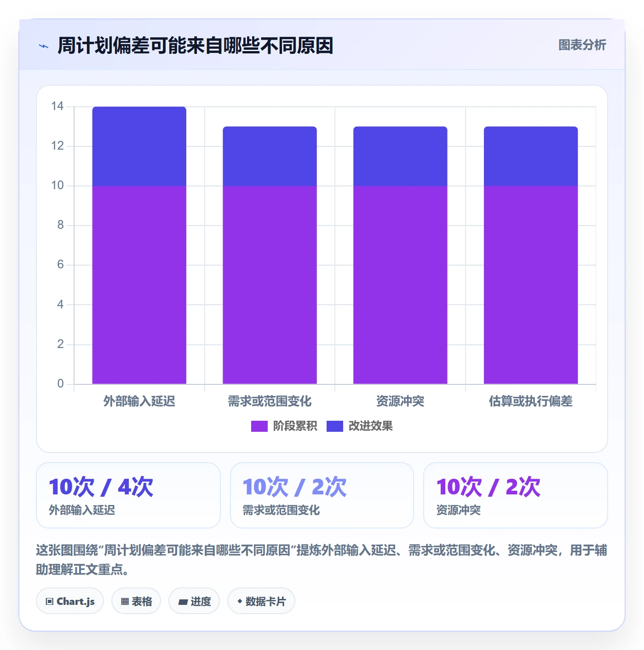Click the 资源冲突 x-axis label

400,401
